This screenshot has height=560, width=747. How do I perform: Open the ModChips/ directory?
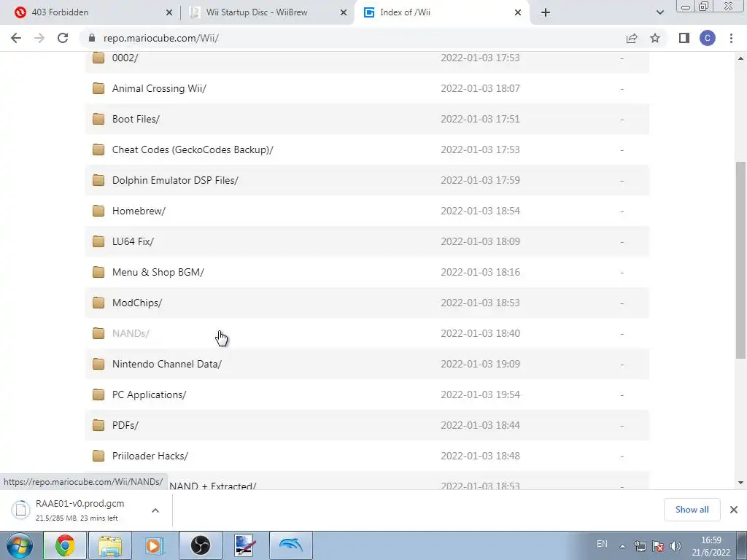136,303
